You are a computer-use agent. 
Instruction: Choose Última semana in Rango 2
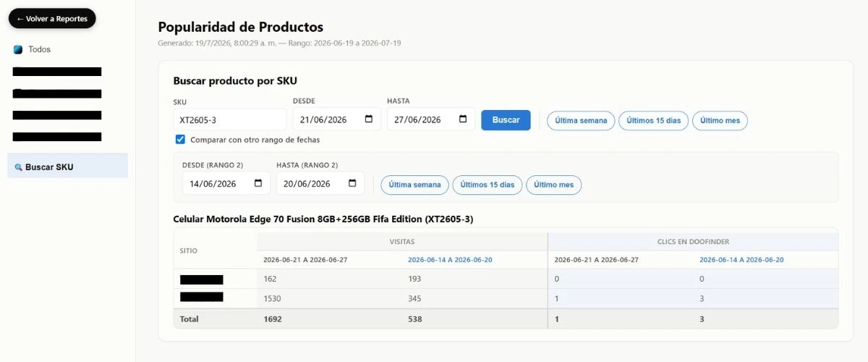414,185
